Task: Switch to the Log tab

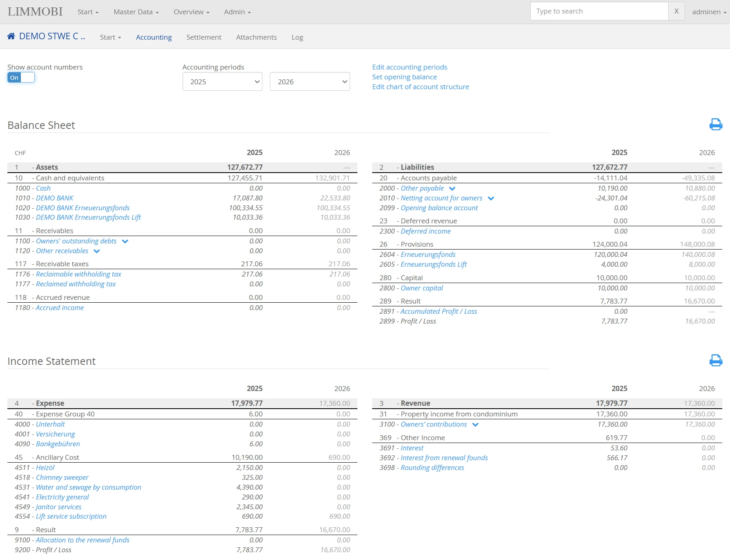Action: (297, 37)
